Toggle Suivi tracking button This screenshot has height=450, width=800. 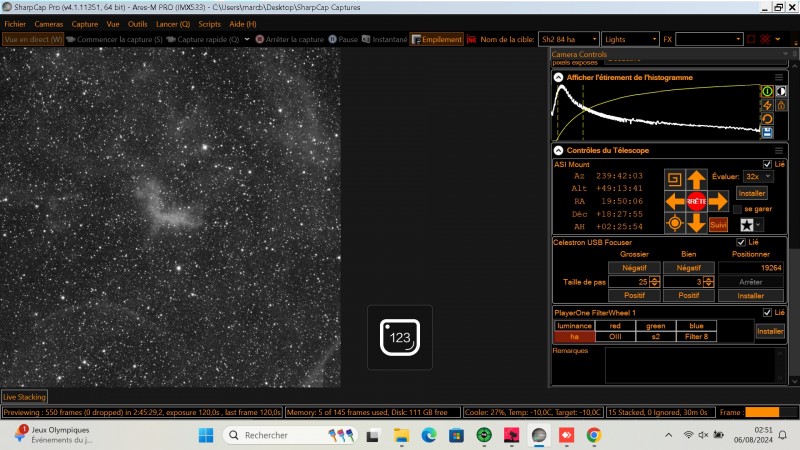(x=718, y=224)
